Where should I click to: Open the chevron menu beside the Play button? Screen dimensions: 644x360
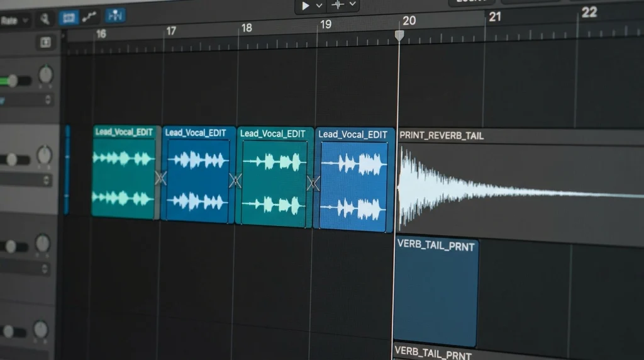(319, 5)
